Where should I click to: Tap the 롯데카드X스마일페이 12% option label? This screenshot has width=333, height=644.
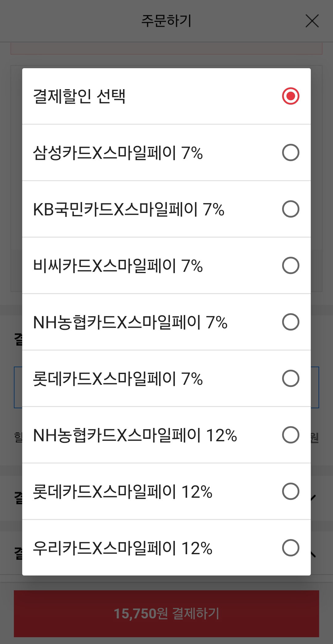122,492
